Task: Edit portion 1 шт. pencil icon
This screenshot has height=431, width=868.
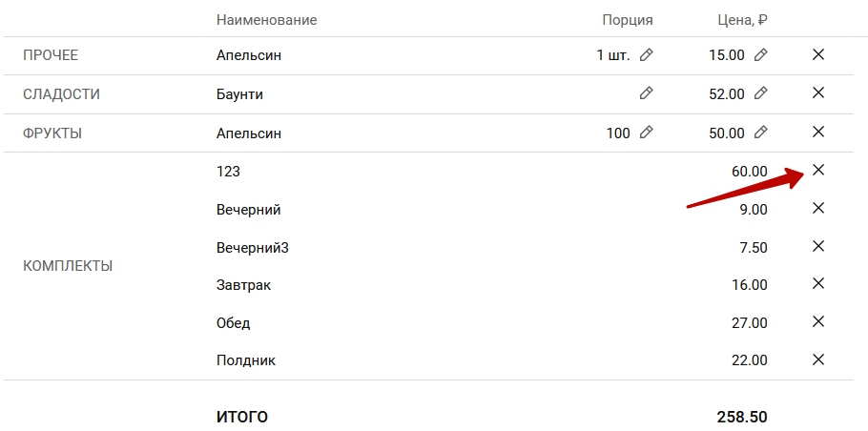Action: [x=647, y=55]
